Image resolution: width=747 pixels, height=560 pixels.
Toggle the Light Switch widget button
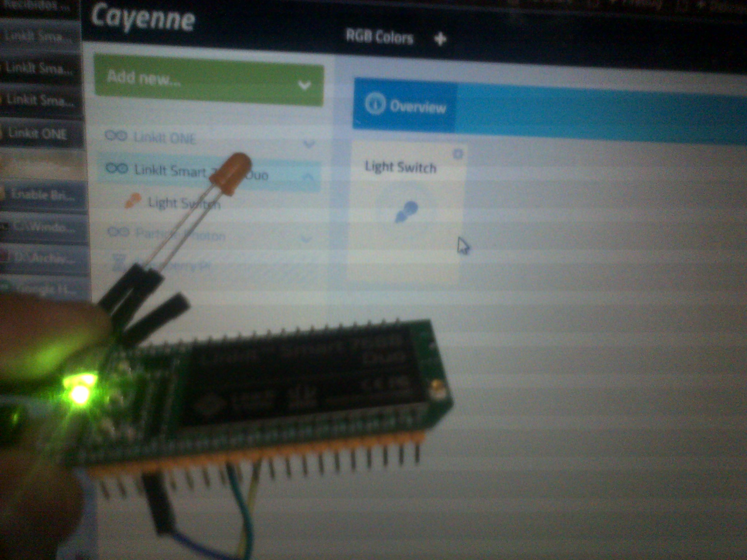click(x=406, y=212)
